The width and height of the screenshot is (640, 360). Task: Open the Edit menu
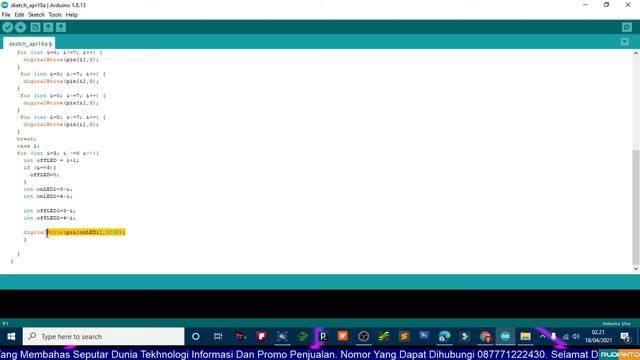point(19,15)
